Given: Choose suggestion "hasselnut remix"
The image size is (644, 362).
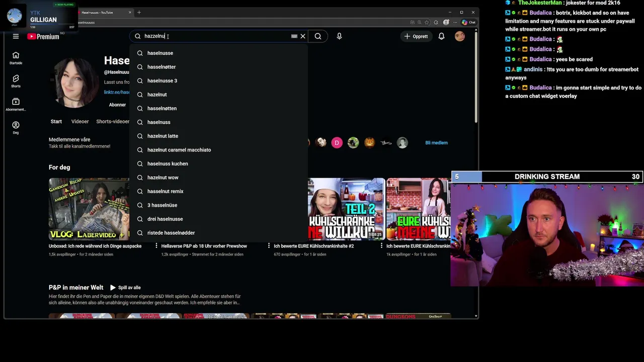Looking at the screenshot, I should (218, 191).
